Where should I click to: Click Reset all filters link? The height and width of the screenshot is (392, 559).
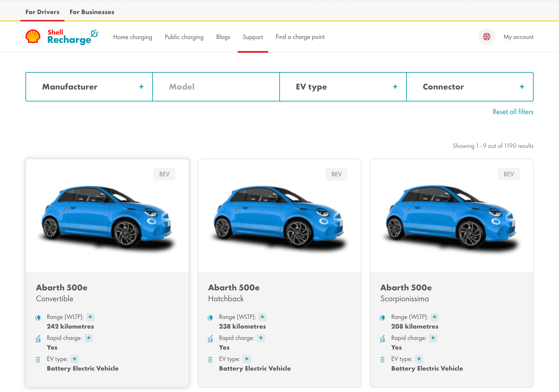513,112
